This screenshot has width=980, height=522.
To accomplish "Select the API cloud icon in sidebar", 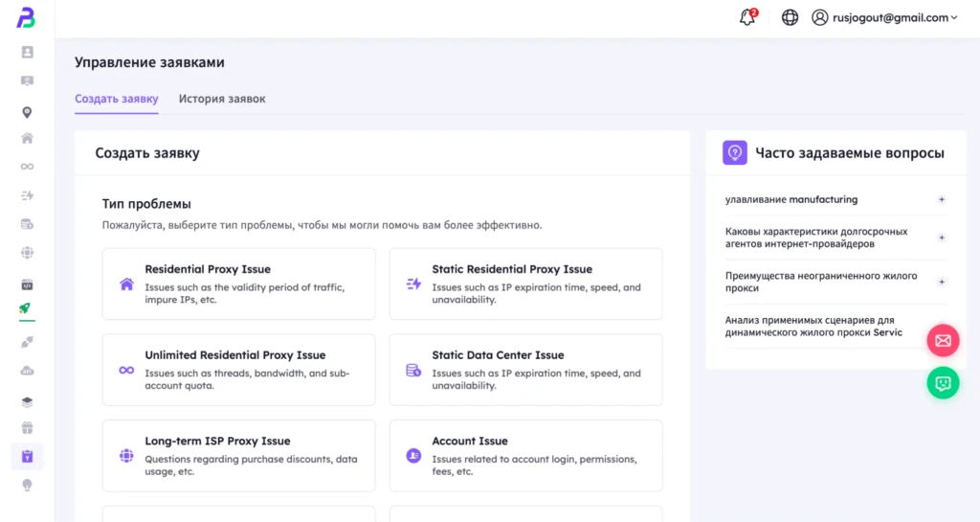I will tap(27, 371).
